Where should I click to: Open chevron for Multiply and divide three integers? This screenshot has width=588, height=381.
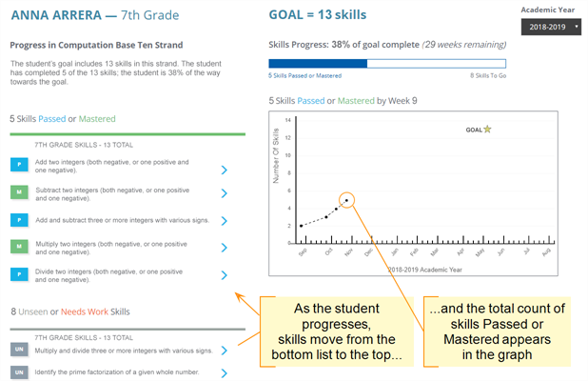[224, 351]
